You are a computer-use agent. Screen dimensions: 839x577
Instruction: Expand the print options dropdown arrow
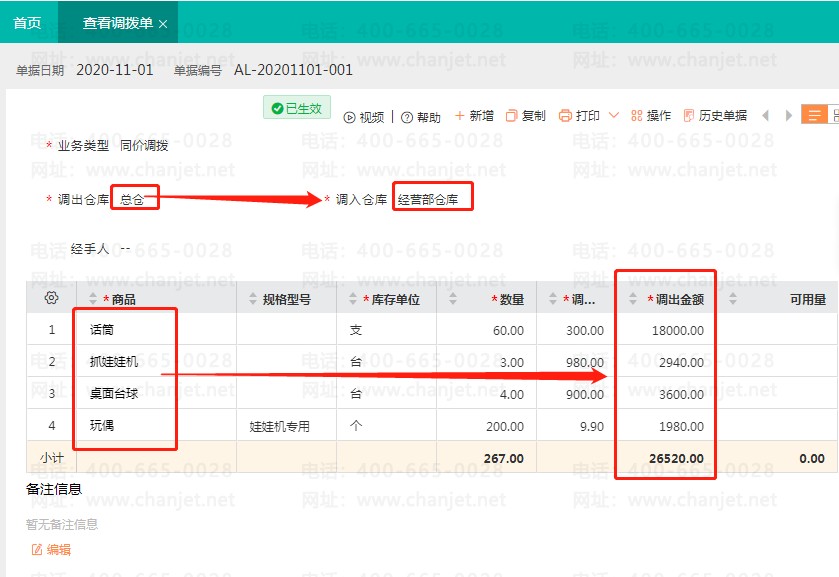coord(614,115)
